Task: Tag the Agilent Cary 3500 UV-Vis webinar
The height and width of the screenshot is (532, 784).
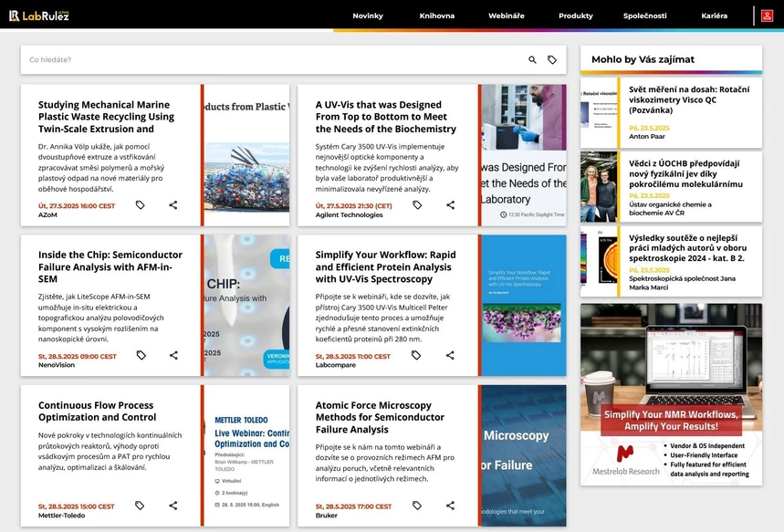Action: [417, 205]
